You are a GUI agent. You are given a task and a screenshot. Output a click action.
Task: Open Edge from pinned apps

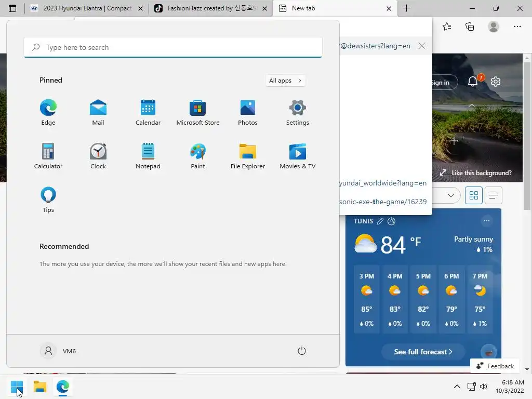click(48, 112)
